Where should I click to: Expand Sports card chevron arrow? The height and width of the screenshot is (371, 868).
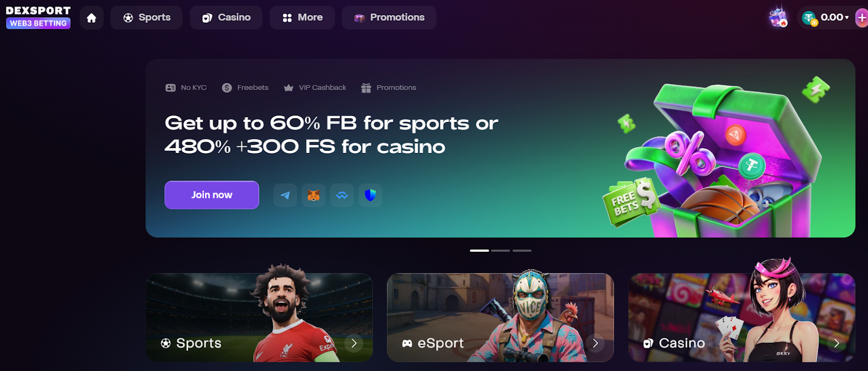(354, 343)
